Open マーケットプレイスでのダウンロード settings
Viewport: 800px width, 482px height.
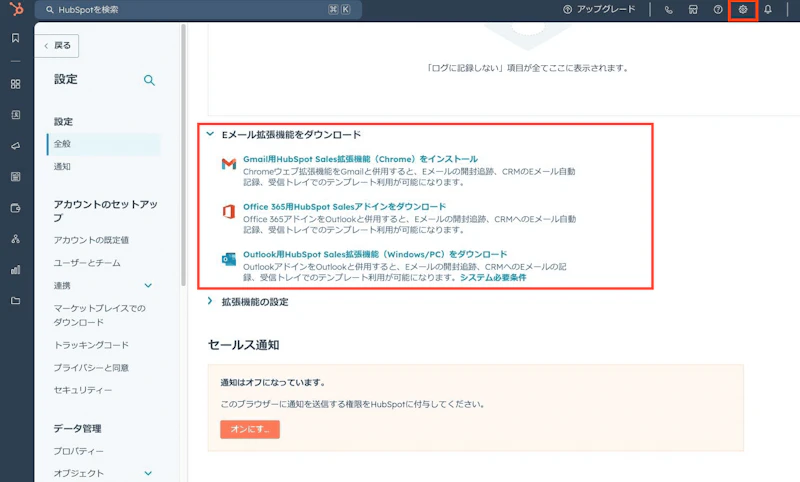99,315
